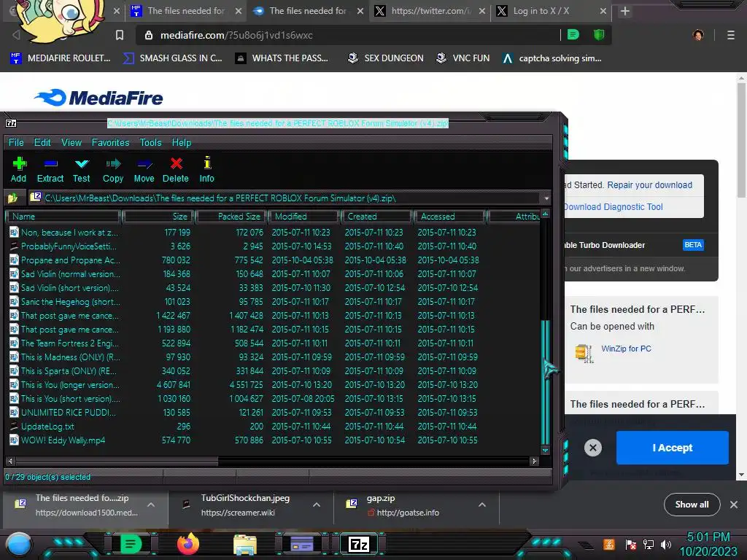Click the browser profile avatar icon
The height and width of the screenshot is (560, 747).
(x=698, y=35)
